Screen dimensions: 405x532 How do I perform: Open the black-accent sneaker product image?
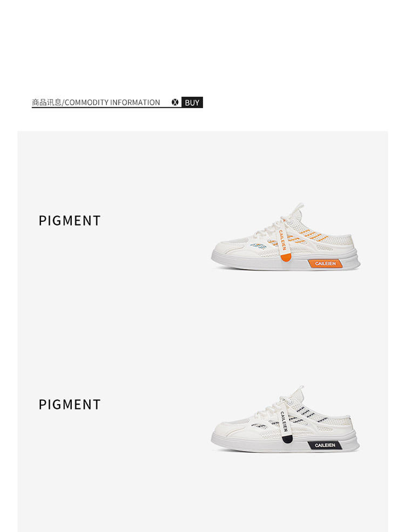click(286, 419)
